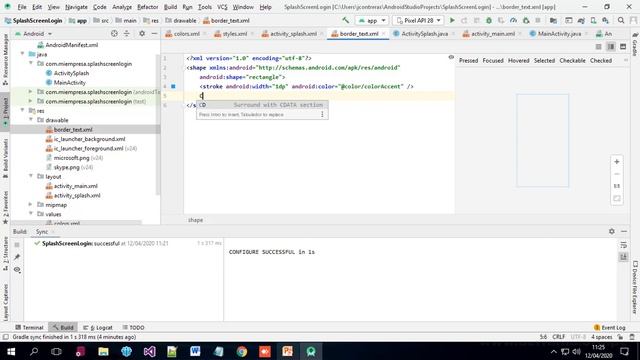Screen dimensions: 640x360
Task: Click Attach Debugger to Android Process icon
Action: (x=526, y=20)
